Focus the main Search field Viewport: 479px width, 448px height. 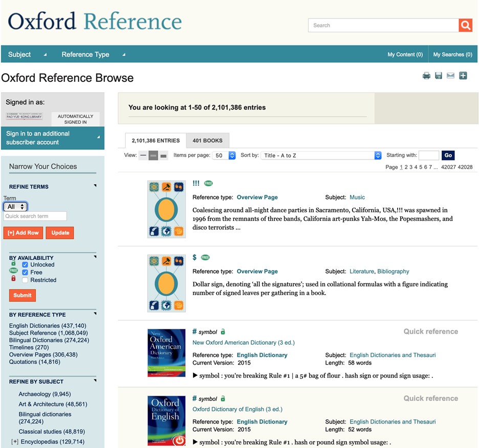coord(383,26)
